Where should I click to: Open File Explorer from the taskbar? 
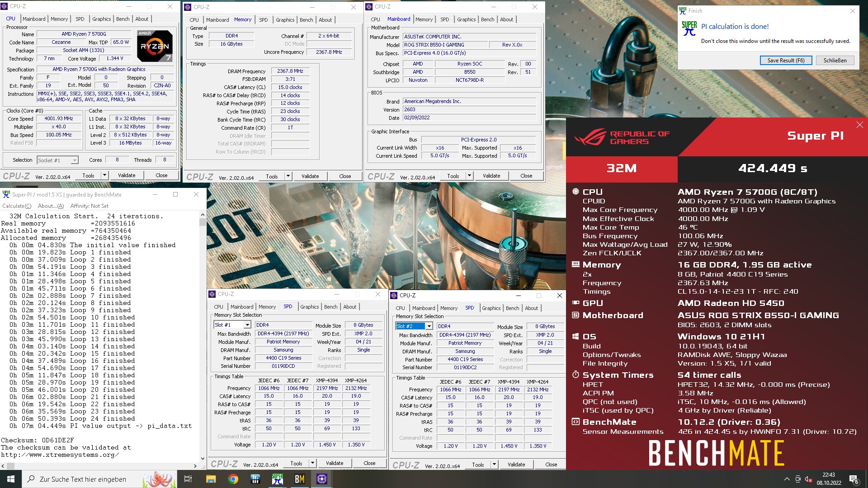click(x=211, y=479)
